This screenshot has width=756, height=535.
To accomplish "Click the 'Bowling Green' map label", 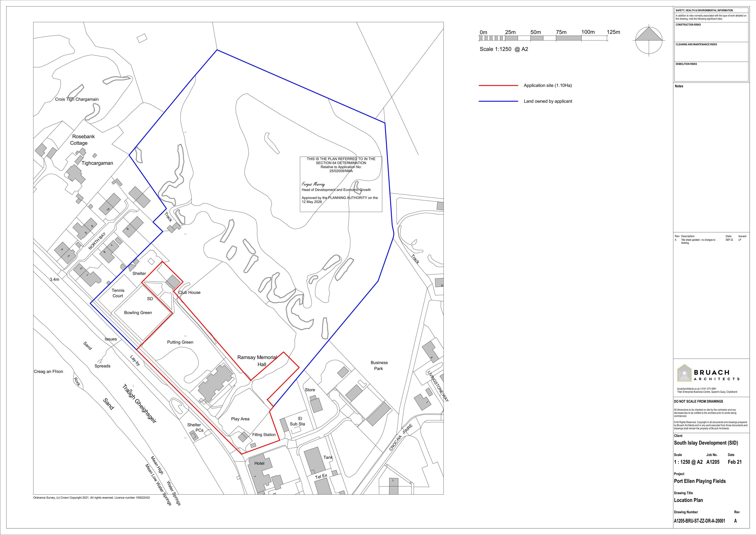I will (138, 313).
